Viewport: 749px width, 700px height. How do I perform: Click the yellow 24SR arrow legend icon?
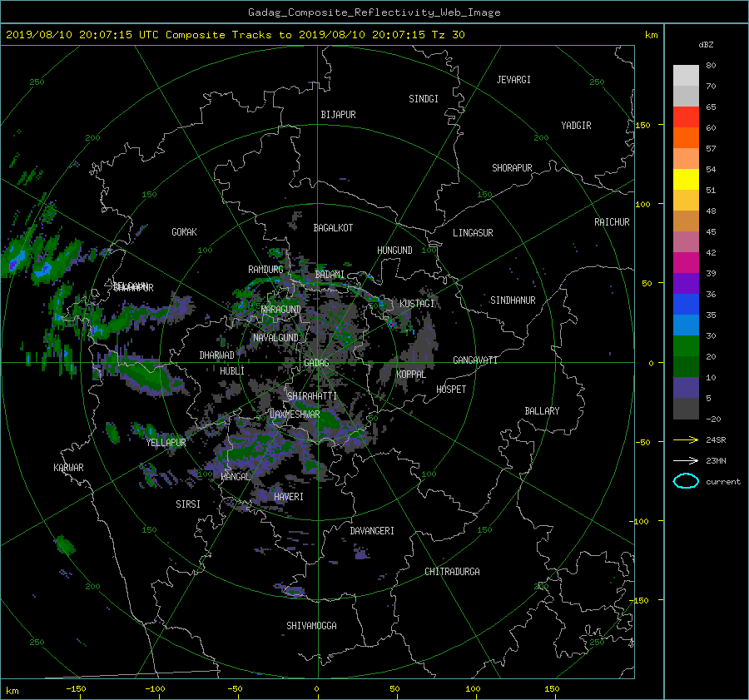686,439
